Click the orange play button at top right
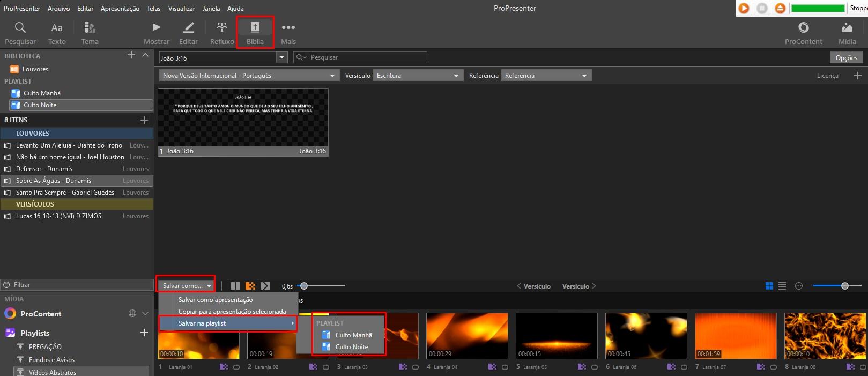 point(744,8)
